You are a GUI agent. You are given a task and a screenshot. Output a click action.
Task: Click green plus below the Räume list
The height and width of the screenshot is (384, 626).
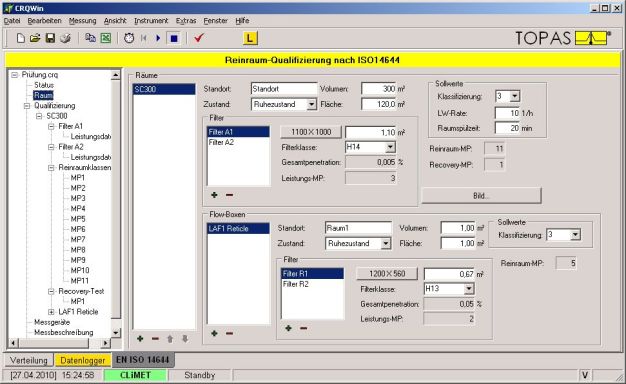pyautogui.click(x=140, y=338)
